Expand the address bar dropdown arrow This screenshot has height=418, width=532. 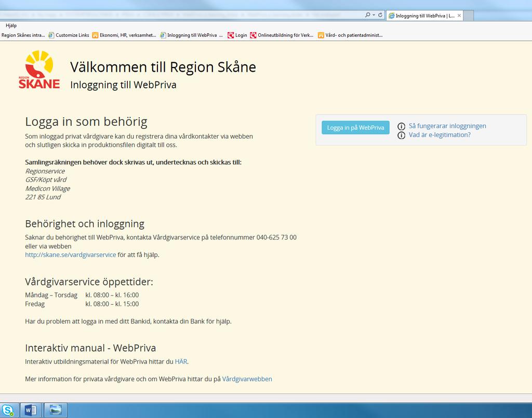374,15
